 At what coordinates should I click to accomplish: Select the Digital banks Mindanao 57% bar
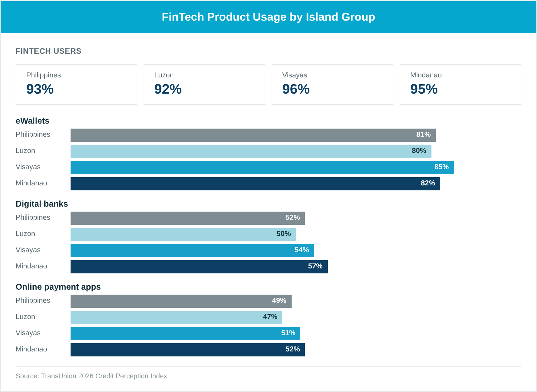(199, 267)
